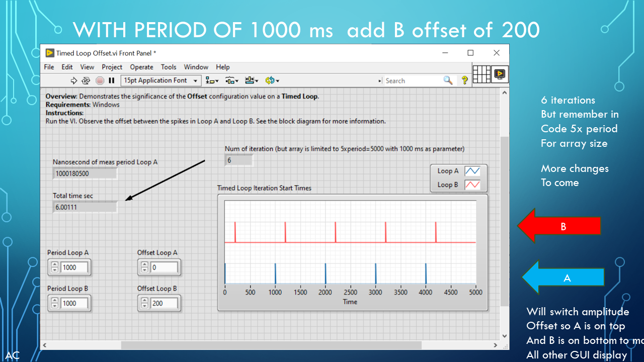Expand the 15pt Application Font dropdown
Image resolution: width=644 pixels, height=362 pixels.
tap(195, 80)
